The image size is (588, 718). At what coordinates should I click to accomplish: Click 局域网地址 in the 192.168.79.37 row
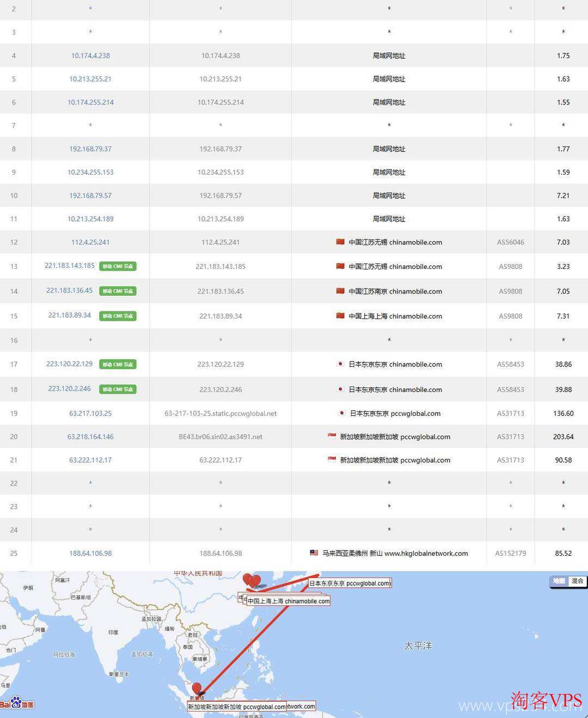[389, 149]
